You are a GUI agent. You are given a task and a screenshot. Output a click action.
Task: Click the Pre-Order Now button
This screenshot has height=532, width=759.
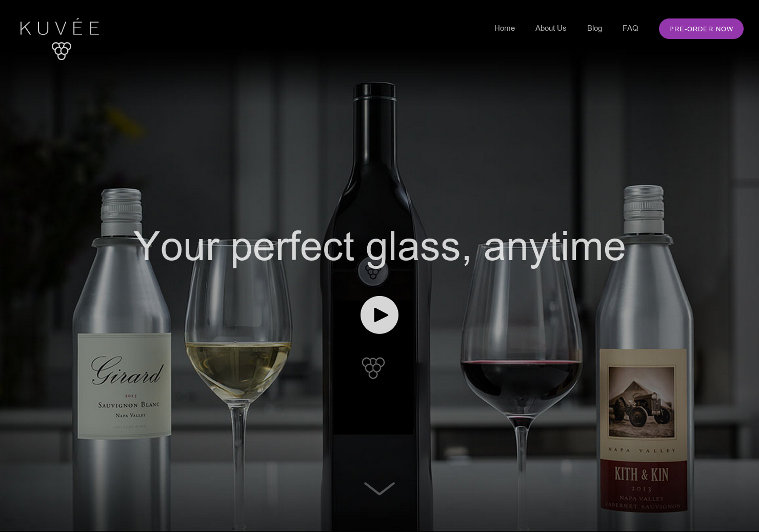pyautogui.click(x=701, y=29)
